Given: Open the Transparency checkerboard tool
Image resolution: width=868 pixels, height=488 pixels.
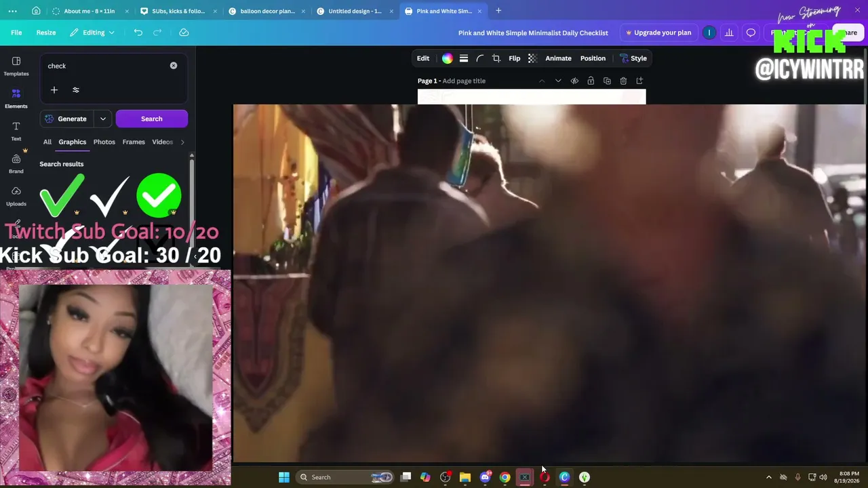Looking at the screenshot, I should coord(532,58).
